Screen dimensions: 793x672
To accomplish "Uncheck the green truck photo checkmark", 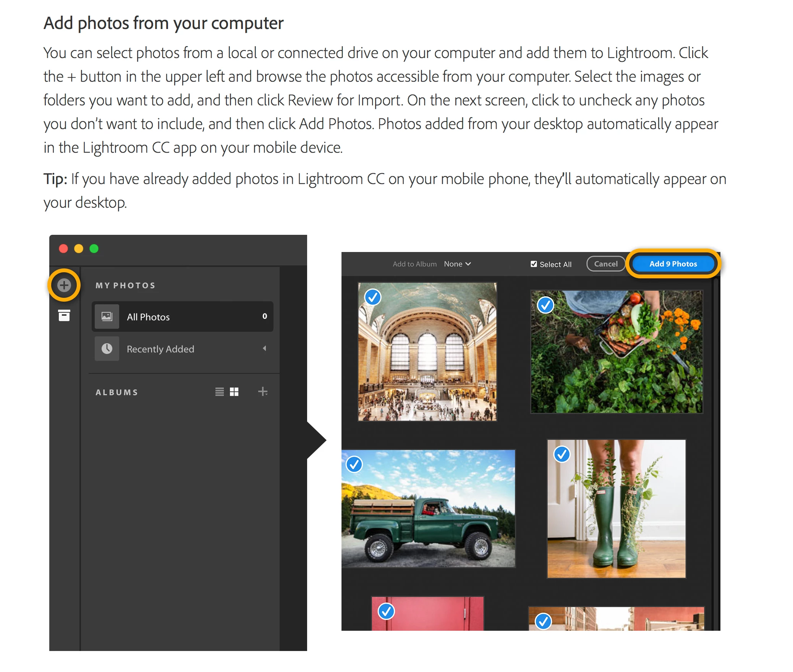I will click(354, 464).
